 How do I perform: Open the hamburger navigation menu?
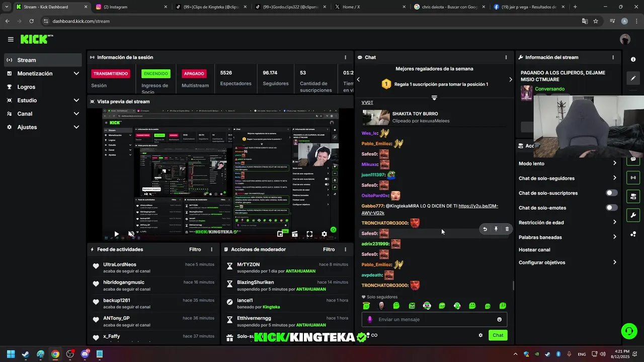click(11, 39)
